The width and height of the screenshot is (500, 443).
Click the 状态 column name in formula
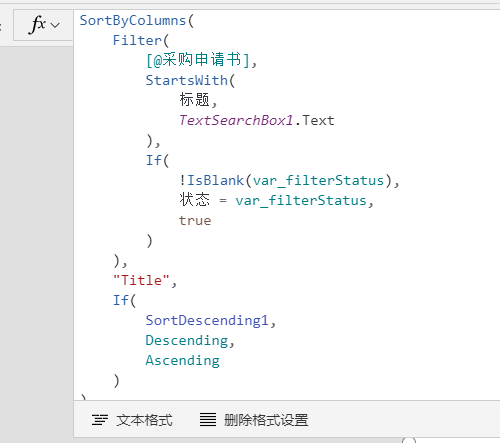[x=194, y=200]
